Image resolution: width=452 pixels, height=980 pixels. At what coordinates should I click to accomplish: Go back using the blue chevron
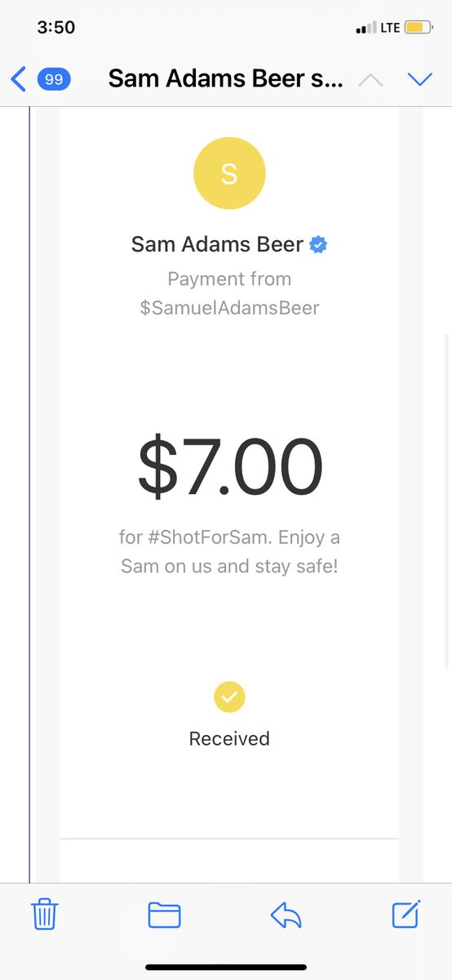point(19,79)
